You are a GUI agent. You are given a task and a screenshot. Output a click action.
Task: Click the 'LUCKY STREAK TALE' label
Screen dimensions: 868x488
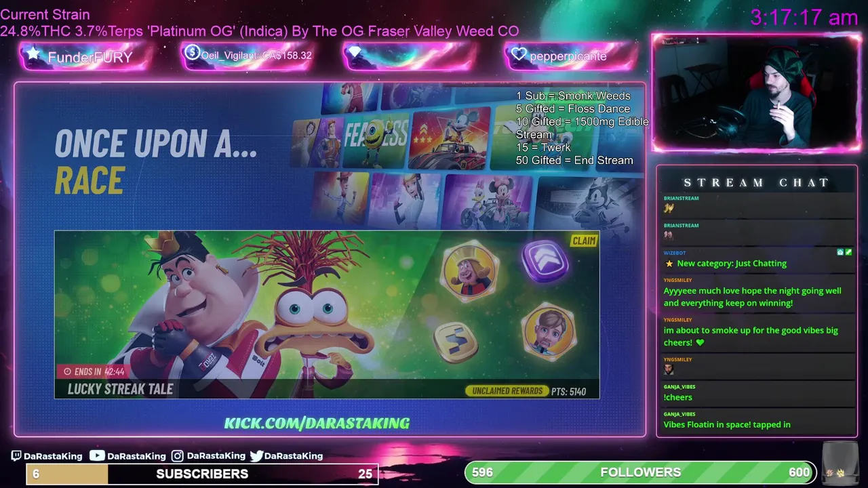[x=120, y=389]
